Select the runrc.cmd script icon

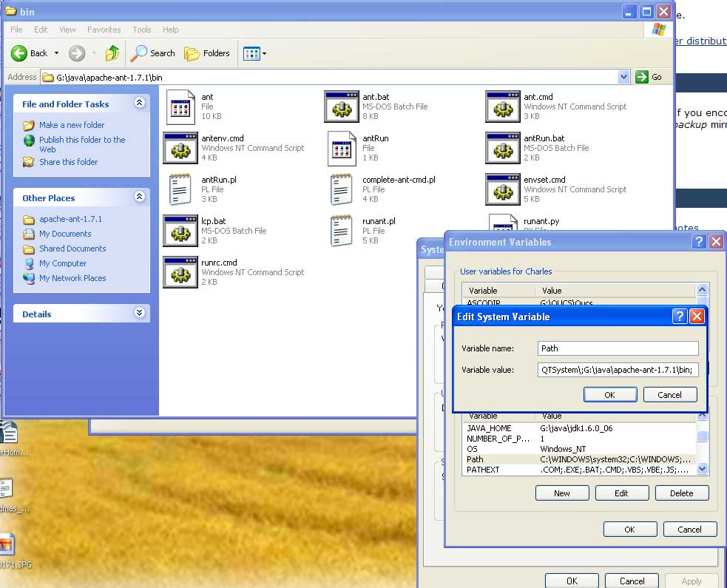(180, 272)
